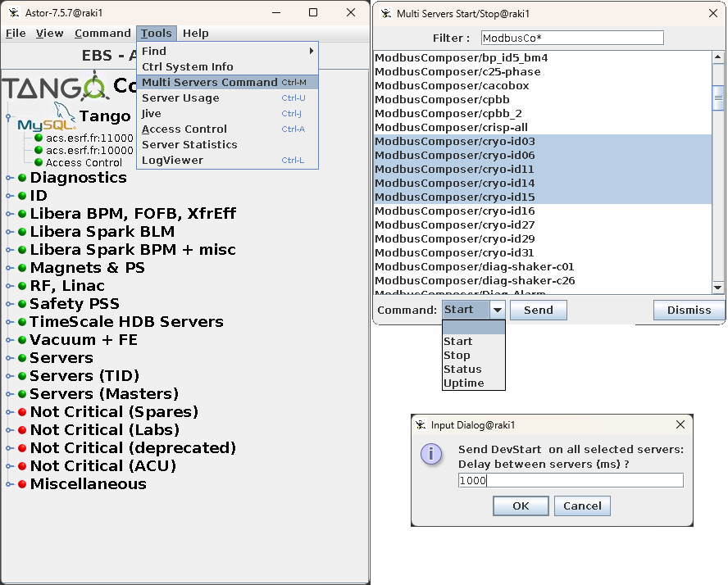Click the server list scroll-up arrow
The image size is (728, 585).
tap(718, 57)
